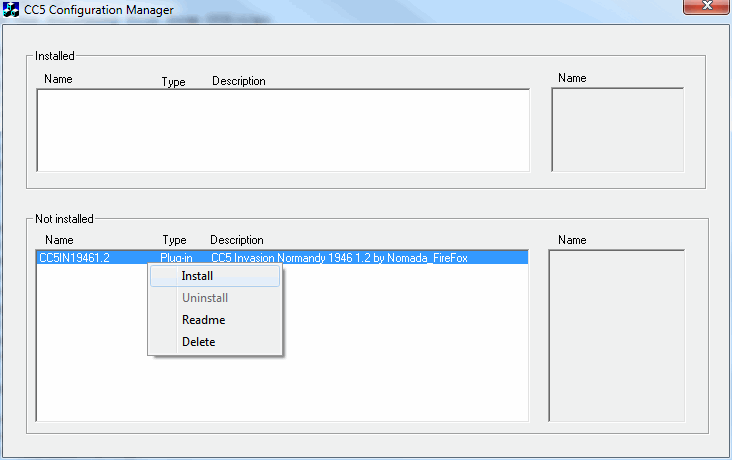Click the Description header in the Installed list
The image size is (732, 460).
pos(238,81)
